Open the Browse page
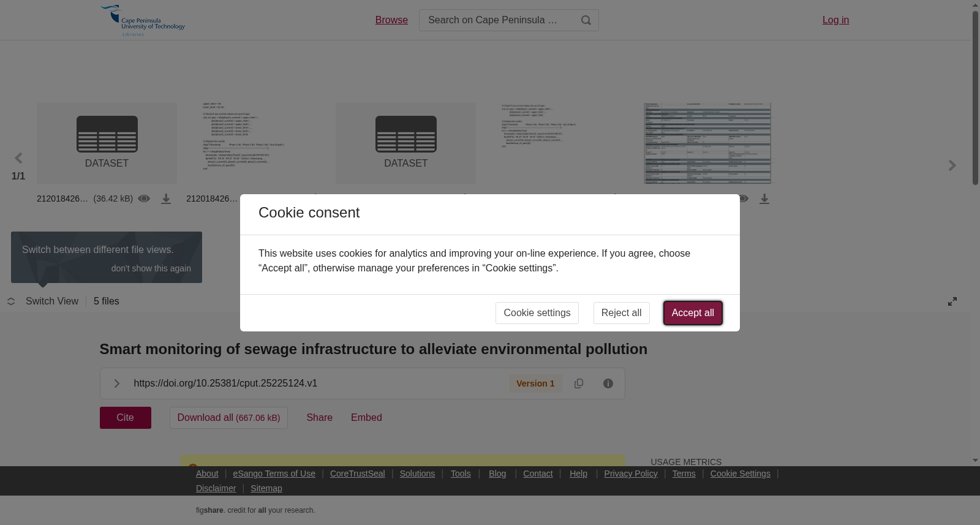This screenshot has height=525, width=980. (x=391, y=20)
